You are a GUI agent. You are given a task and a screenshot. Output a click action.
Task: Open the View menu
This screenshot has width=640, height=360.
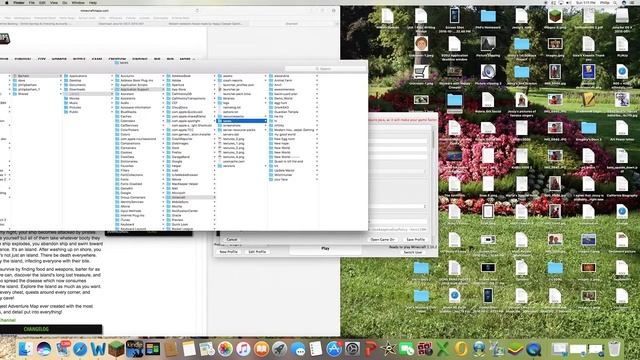tap(53, 2)
